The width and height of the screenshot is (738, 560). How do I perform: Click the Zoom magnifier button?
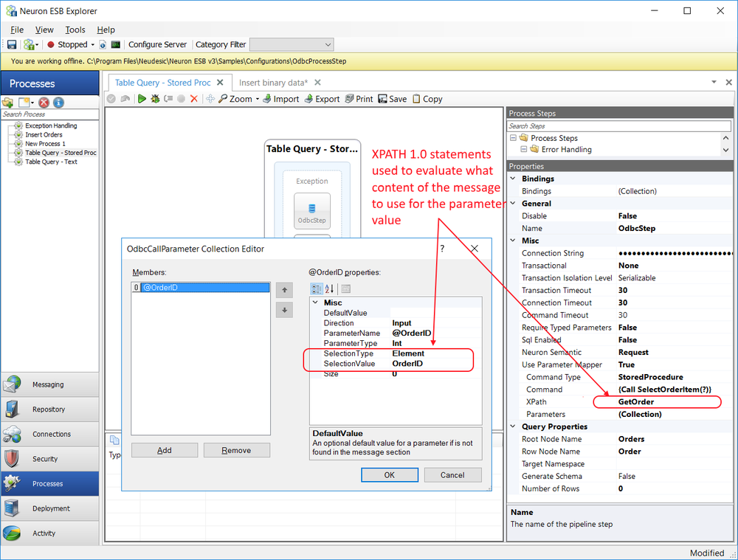pos(235,99)
